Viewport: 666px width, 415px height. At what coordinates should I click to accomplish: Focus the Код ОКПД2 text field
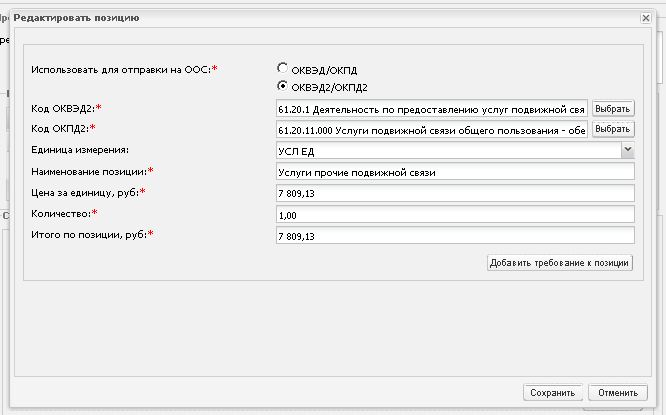click(x=432, y=130)
